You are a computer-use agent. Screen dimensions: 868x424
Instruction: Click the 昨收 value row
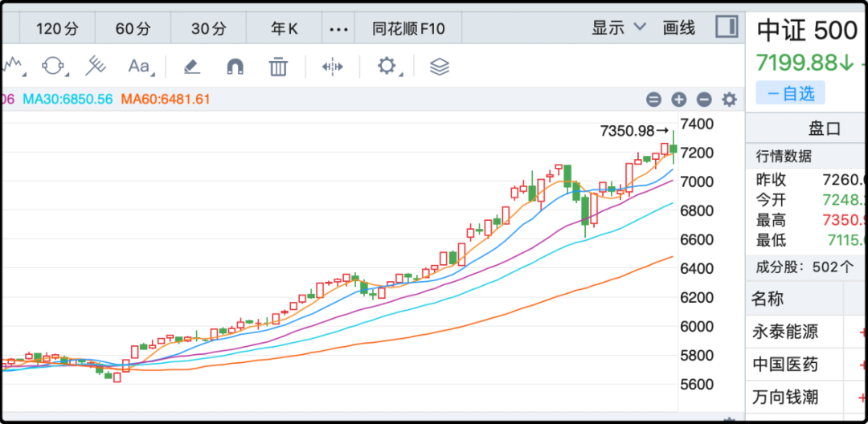[x=811, y=180]
